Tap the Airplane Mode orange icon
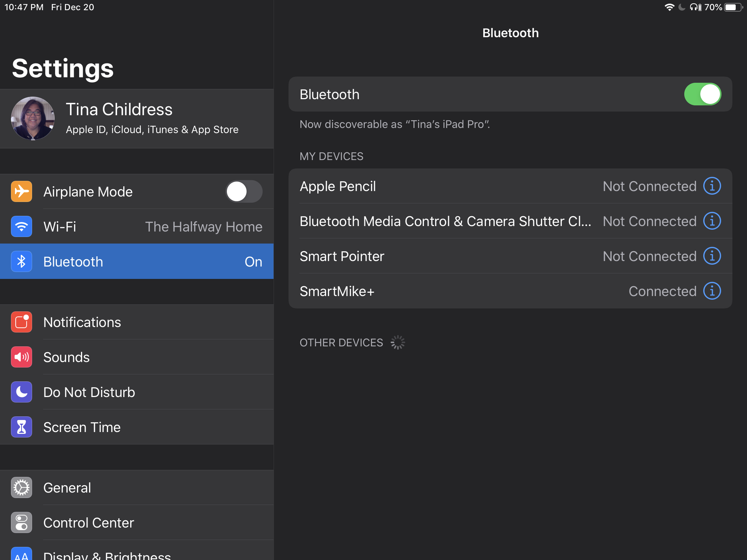 (22, 191)
